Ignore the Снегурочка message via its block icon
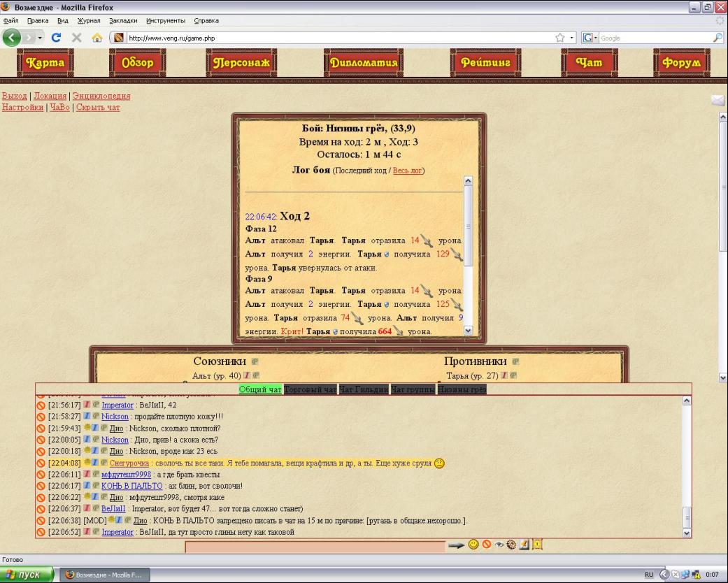Image resolution: width=728 pixels, height=583 pixels. click(41, 463)
